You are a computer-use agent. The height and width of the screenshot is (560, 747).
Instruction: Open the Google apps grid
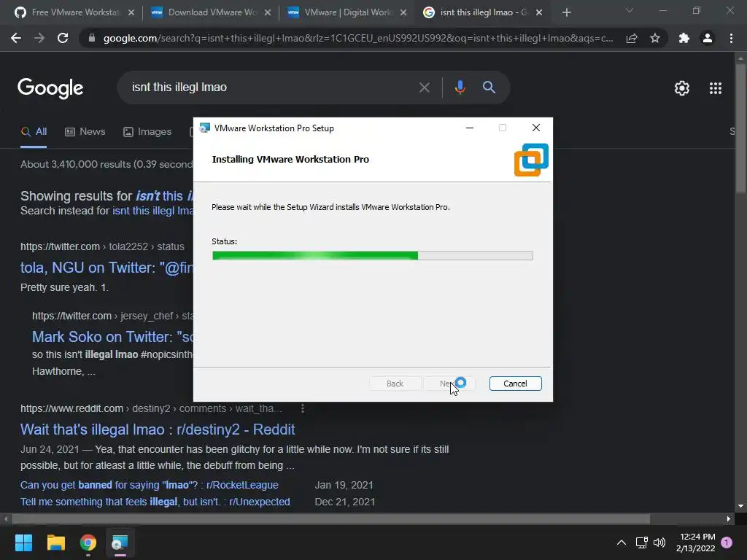(x=715, y=88)
